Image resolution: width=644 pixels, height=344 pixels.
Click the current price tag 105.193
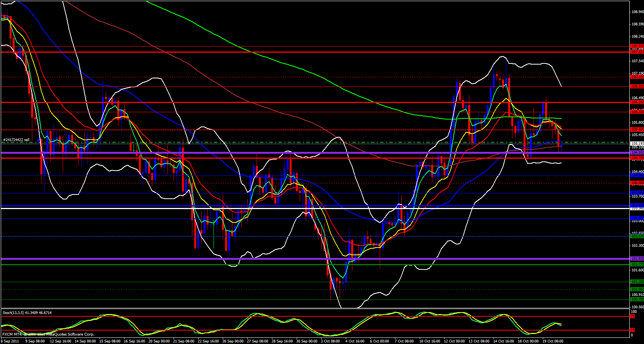(637, 143)
